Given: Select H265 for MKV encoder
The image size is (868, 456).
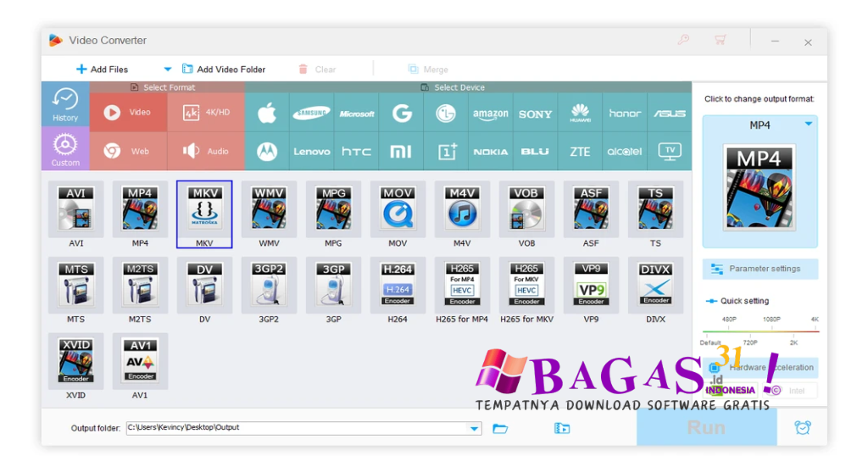Looking at the screenshot, I should coord(526,286).
